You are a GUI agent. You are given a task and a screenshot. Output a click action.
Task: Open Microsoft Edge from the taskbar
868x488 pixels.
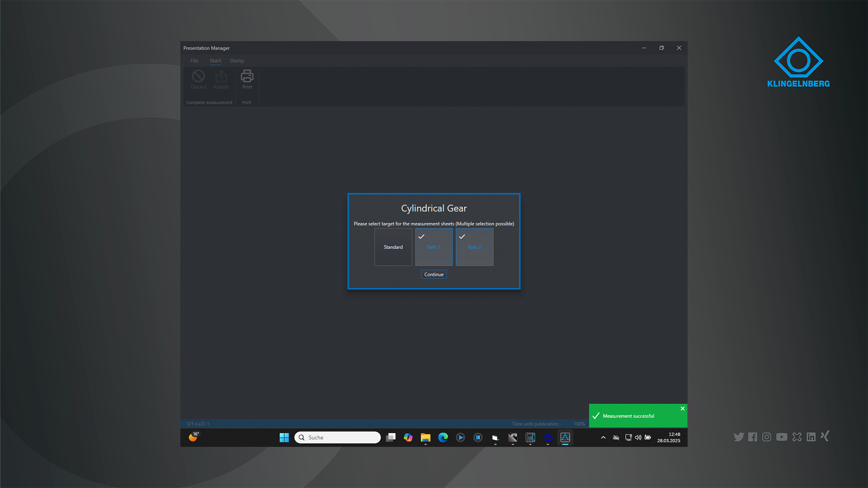[443, 437]
